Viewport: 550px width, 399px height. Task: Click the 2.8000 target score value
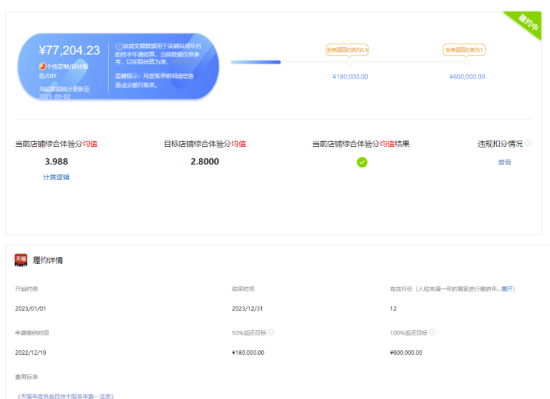coord(205,162)
